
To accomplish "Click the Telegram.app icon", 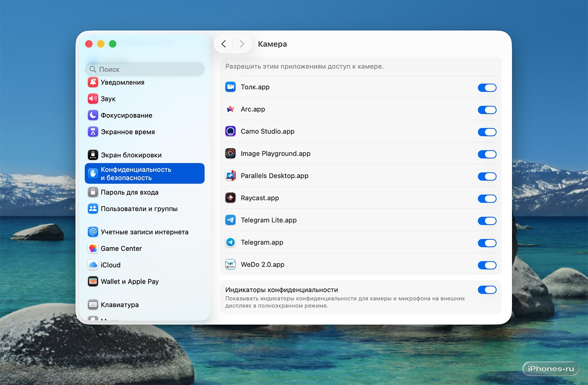I will (230, 242).
